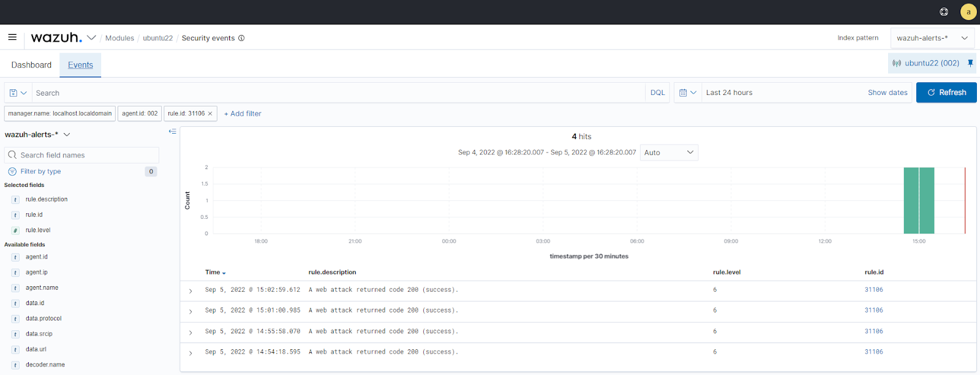Image resolution: width=980 pixels, height=375 pixels.
Task: Click Show dates link
Action: (x=888, y=93)
